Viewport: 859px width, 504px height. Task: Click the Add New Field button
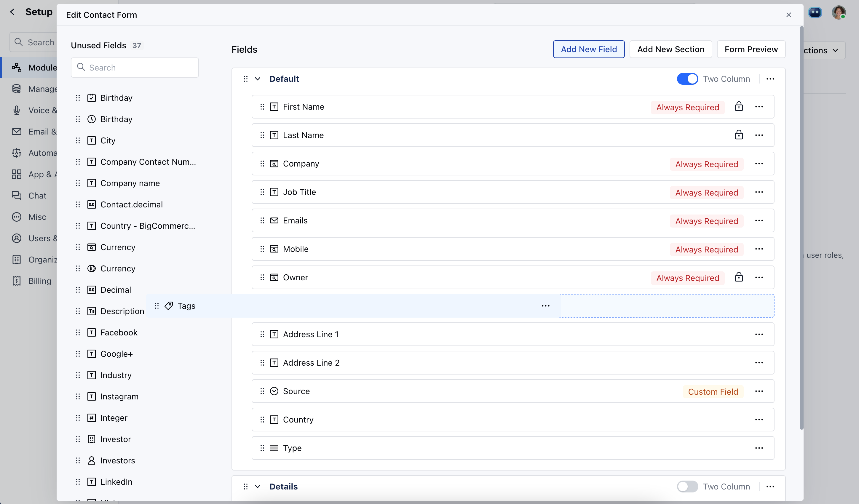[588, 49]
